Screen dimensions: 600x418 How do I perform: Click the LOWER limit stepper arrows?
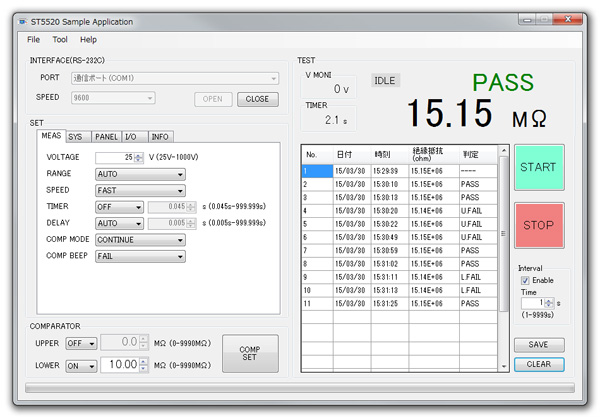(143, 365)
